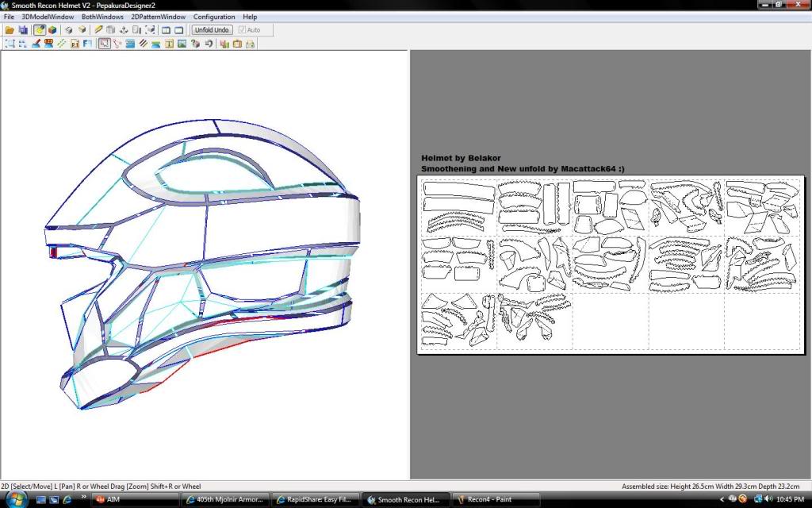Click the tan briefcase toolbar icon
Image resolution: width=812 pixels, height=508 pixels.
tap(237, 44)
